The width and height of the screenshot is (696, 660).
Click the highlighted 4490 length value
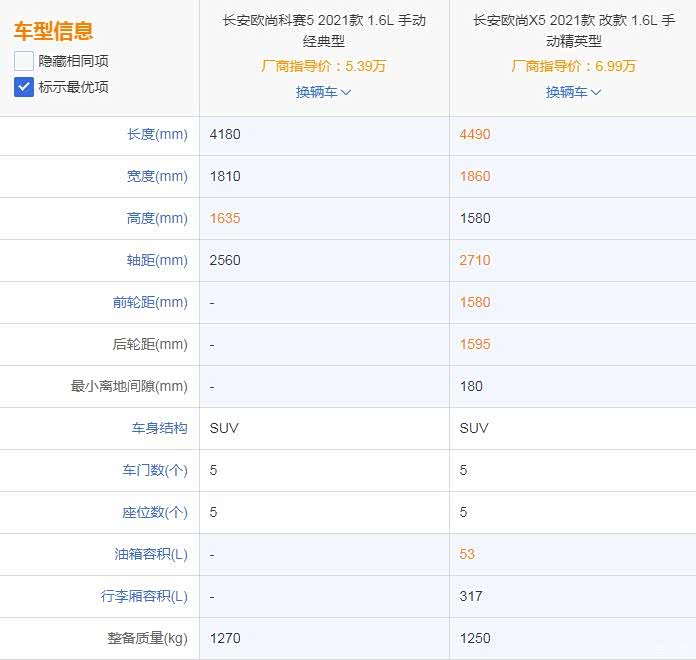pyautogui.click(x=475, y=134)
